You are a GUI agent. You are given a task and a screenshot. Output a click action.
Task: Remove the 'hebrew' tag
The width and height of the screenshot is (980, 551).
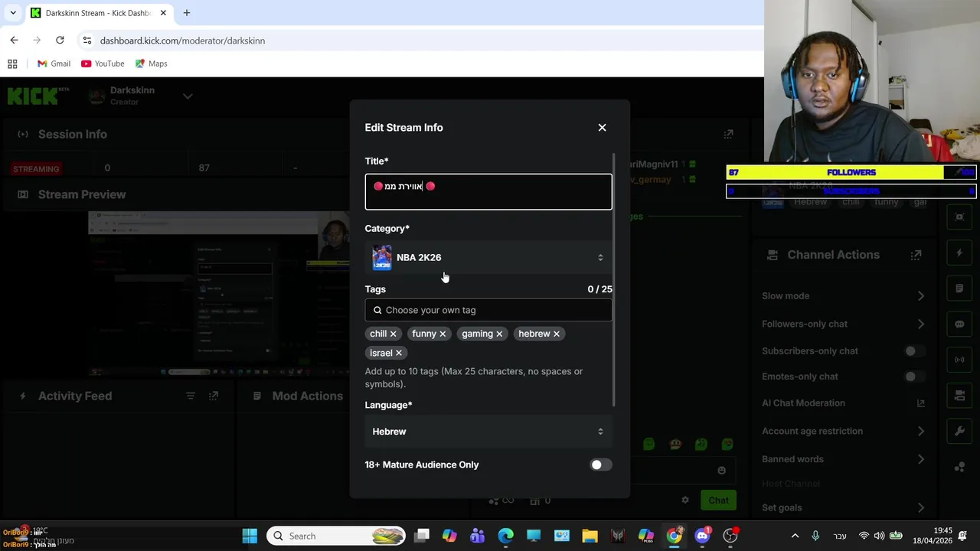click(557, 334)
